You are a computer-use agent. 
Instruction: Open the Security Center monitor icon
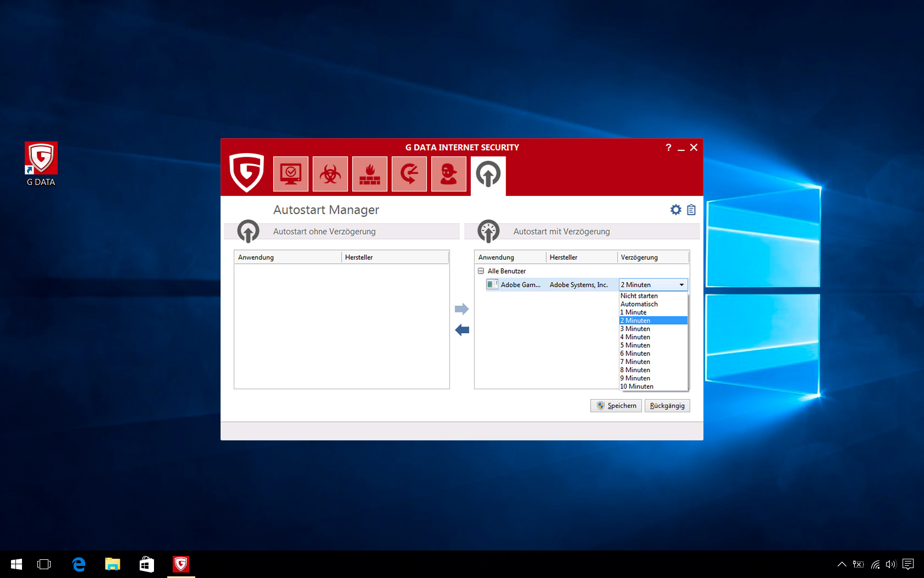[290, 174]
